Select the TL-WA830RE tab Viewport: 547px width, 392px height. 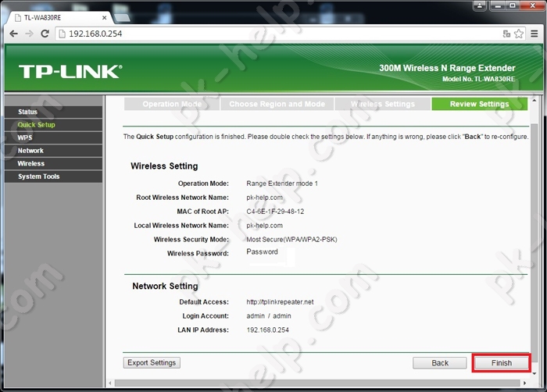(59, 17)
